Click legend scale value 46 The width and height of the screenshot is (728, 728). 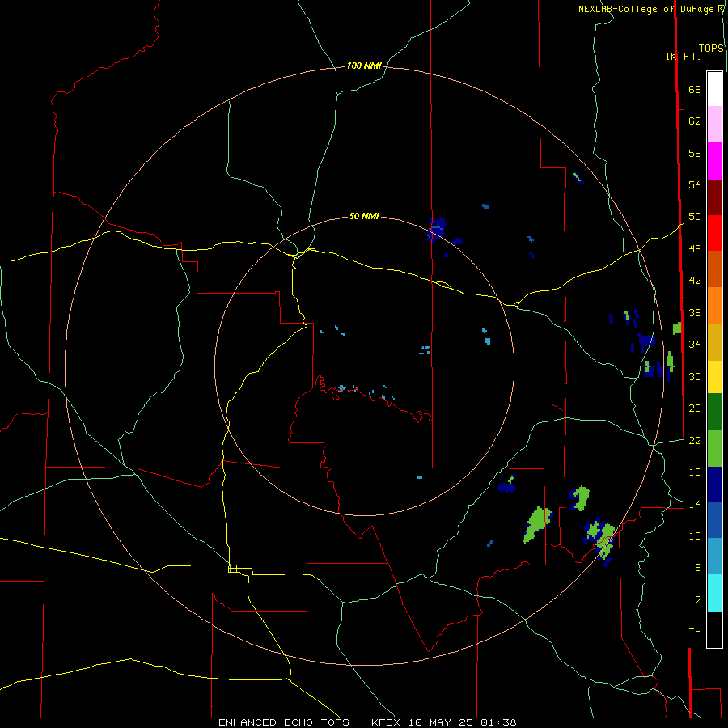(695, 248)
